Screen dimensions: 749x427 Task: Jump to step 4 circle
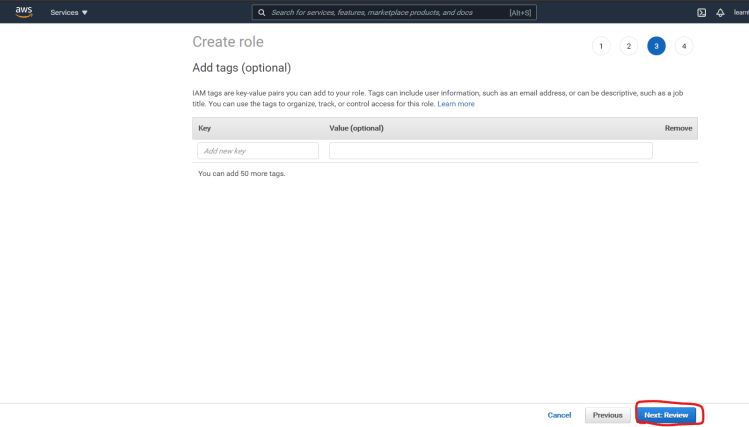pyautogui.click(x=684, y=46)
